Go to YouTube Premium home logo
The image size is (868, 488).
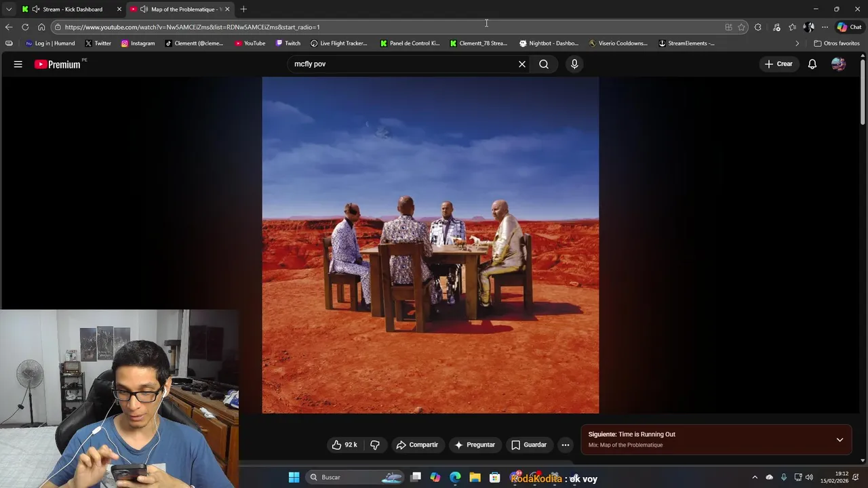click(58, 64)
